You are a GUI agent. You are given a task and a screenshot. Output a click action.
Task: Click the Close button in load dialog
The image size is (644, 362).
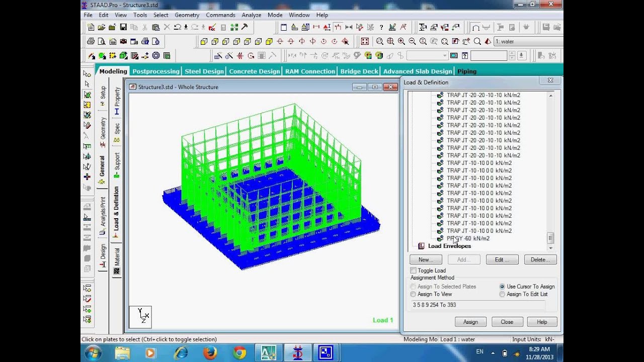(x=507, y=322)
